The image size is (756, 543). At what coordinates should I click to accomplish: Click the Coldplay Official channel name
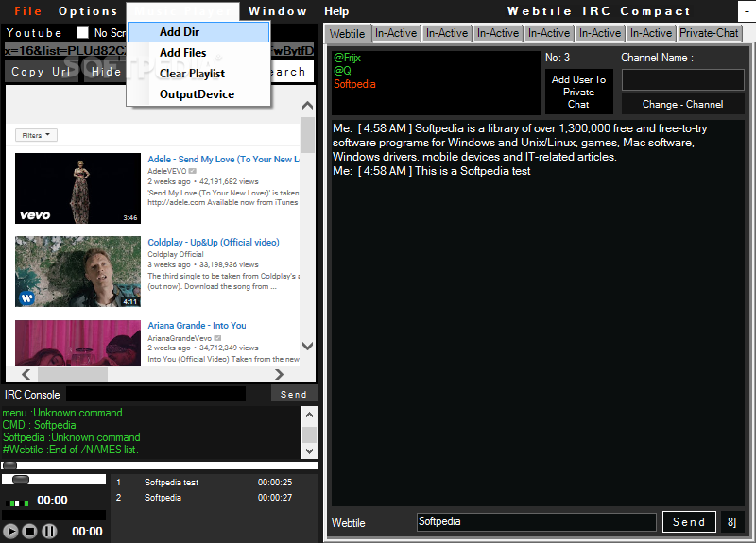click(x=176, y=254)
